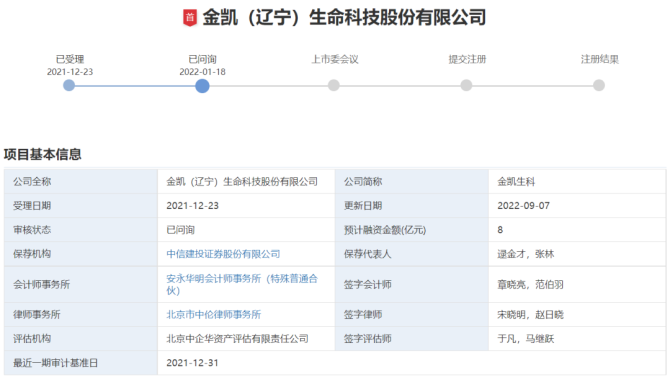Click the 审核状态 label cell
This screenshot has height=379, width=670.
click(81, 230)
